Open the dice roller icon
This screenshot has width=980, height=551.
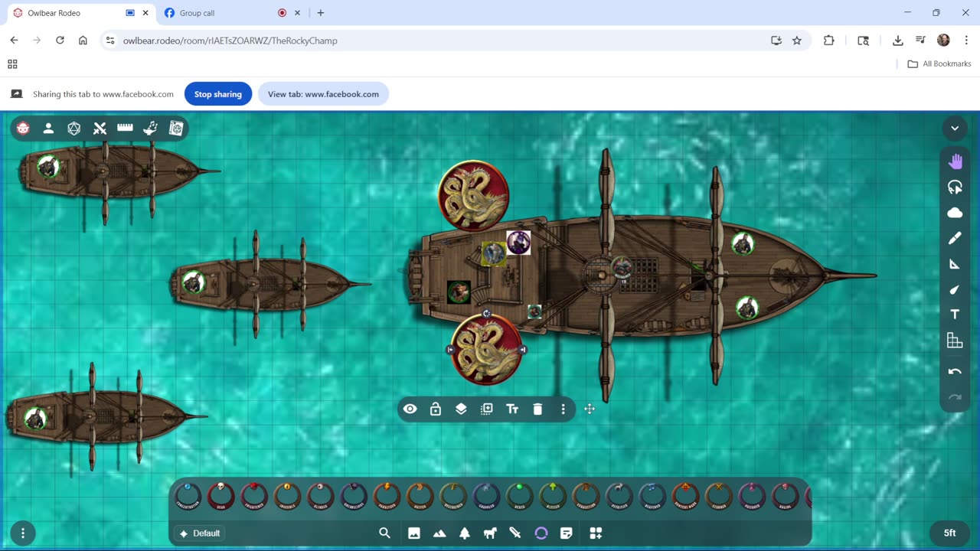[x=74, y=129]
